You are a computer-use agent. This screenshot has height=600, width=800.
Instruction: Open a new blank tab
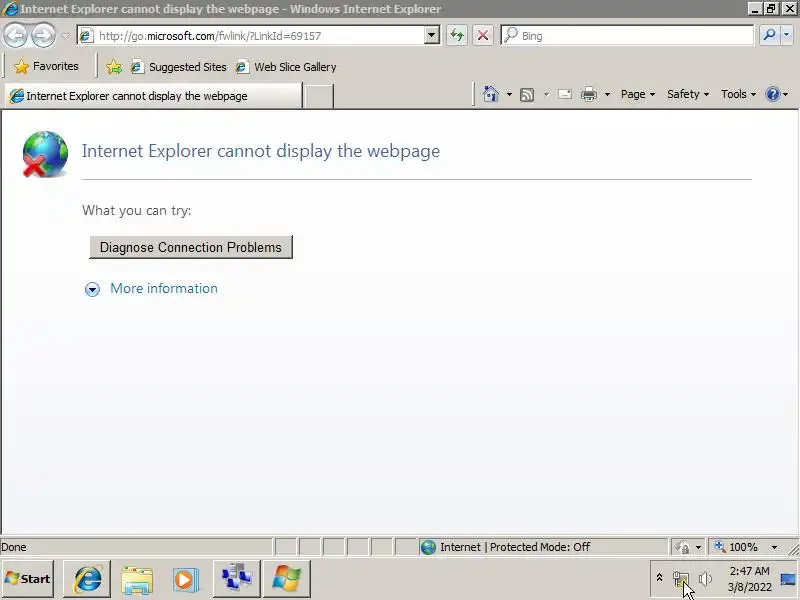pyautogui.click(x=318, y=96)
